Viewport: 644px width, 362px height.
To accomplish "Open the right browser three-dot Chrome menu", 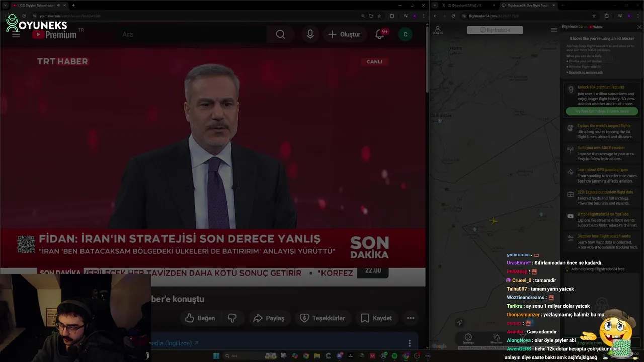I will pyautogui.click(x=638, y=16).
